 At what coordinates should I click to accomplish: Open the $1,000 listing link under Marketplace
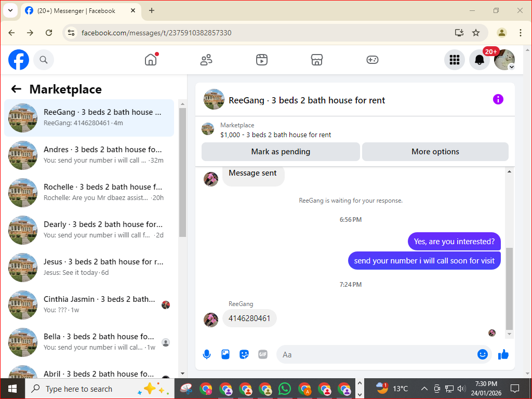(x=275, y=135)
